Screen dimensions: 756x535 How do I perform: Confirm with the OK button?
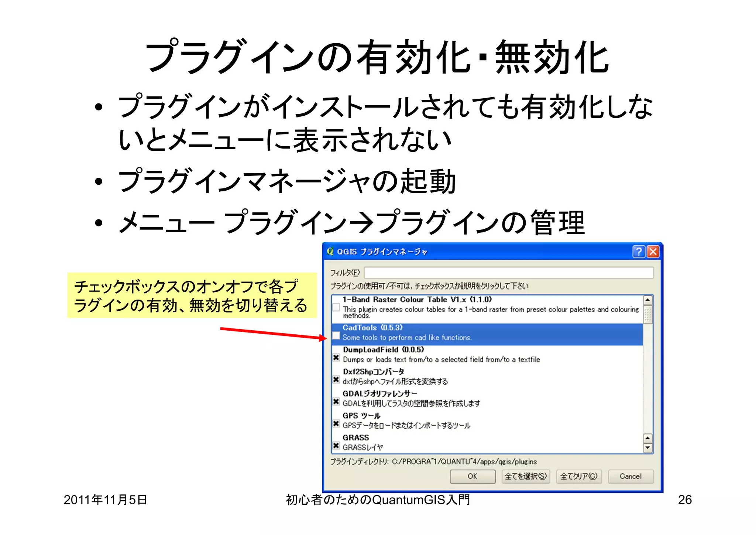tap(472, 476)
